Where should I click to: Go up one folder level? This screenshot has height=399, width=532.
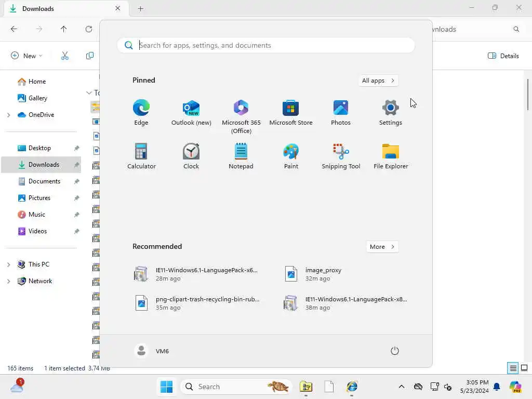click(63, 29)
